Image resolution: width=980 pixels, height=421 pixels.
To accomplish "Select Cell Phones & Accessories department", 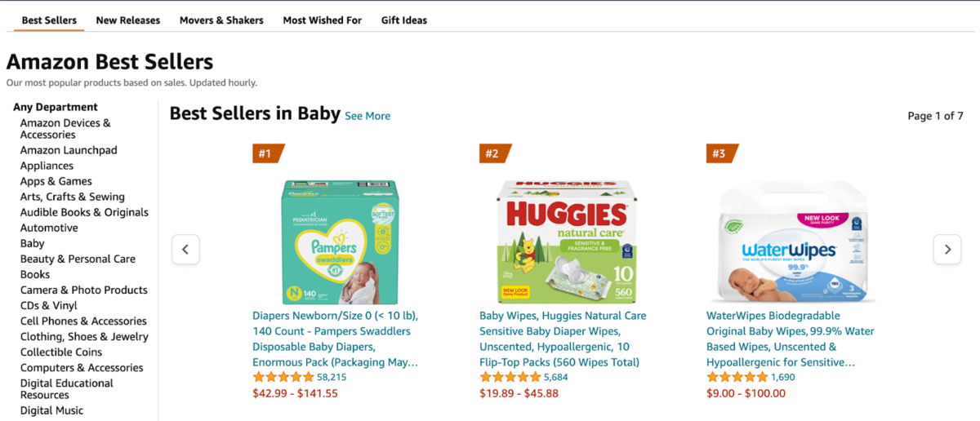I will tap(83, 321).
